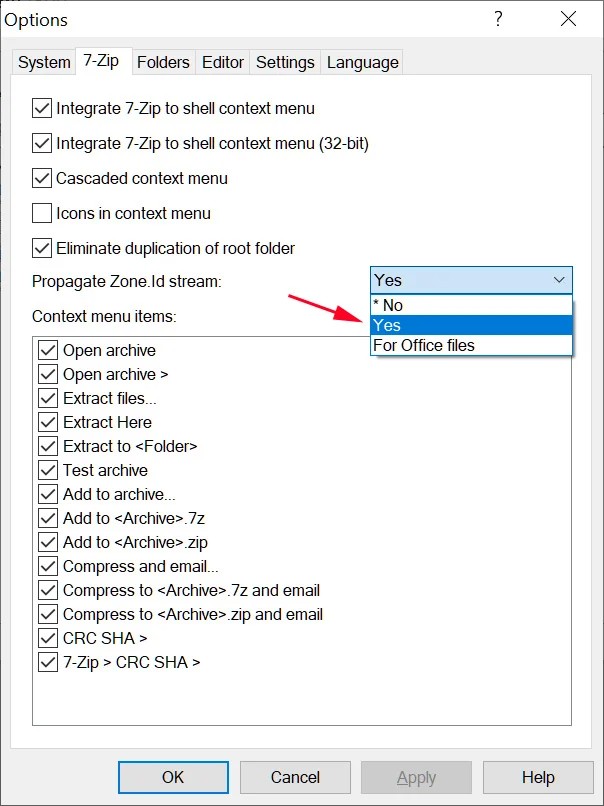Switch to the Language tab
The image size is (604, 806).
point(362,63)
